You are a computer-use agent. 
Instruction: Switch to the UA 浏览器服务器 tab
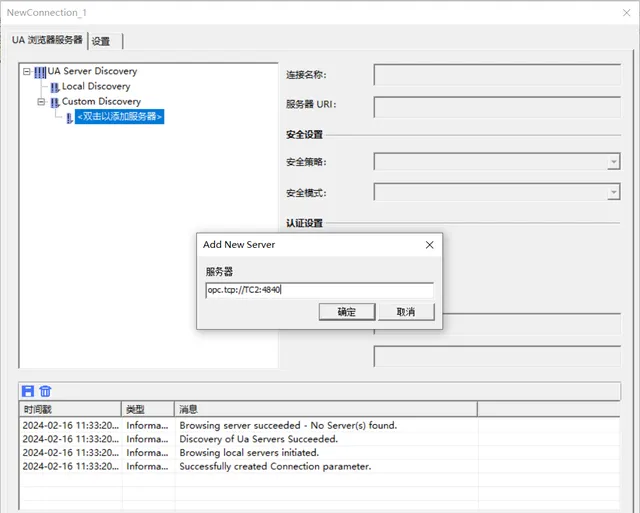click(47, 40)
